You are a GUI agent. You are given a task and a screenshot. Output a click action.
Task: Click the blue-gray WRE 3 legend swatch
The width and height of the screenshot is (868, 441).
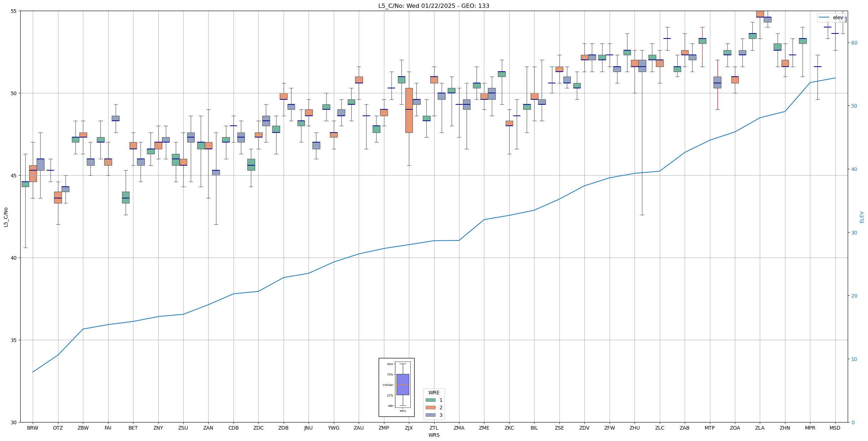pos(430,415)
